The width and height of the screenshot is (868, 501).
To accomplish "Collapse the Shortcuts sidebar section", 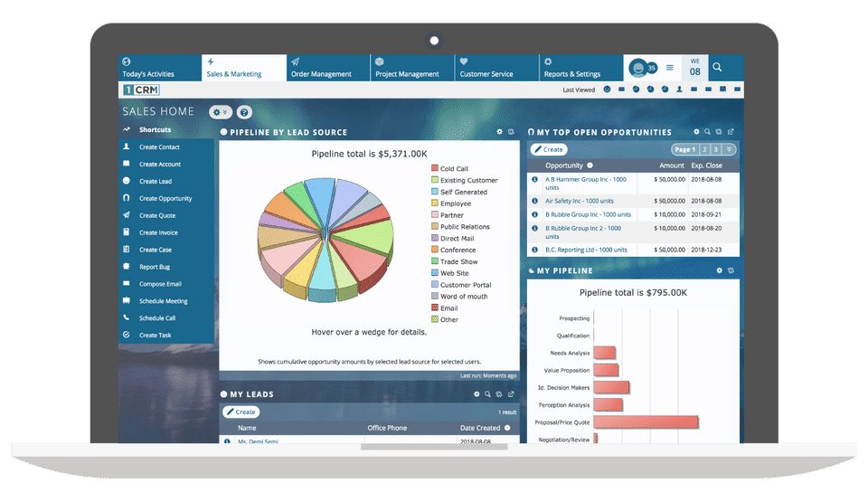I will (155, 129).
